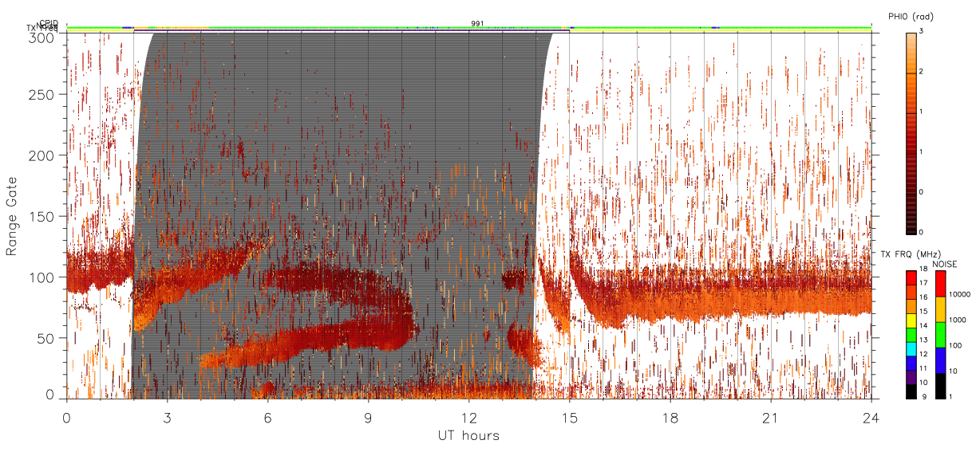Screen dimensions: 980x452
Task: Click x-axis tick label '21'
Action: (x=771, y=419)
